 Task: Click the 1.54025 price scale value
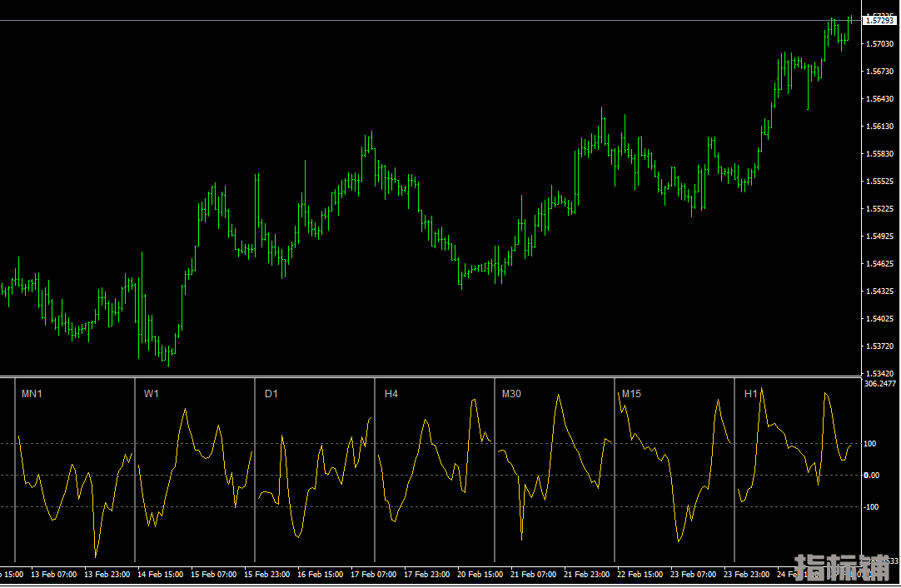point(879,319)
